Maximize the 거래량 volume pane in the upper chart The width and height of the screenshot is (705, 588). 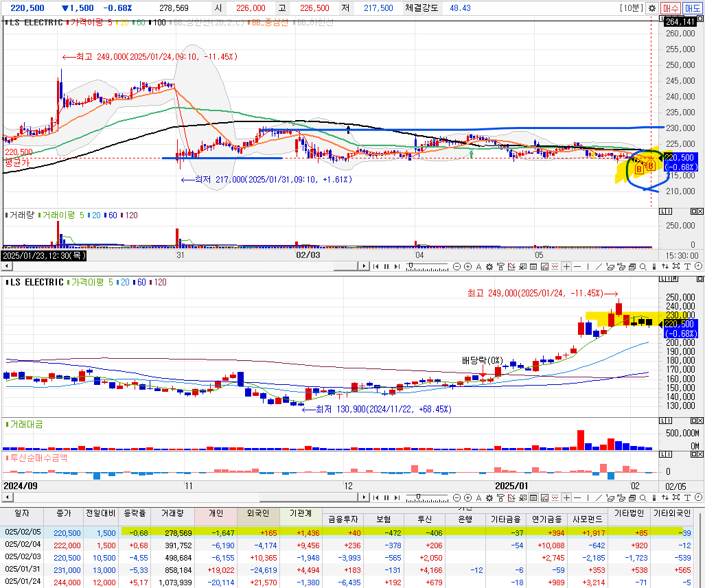694,211
